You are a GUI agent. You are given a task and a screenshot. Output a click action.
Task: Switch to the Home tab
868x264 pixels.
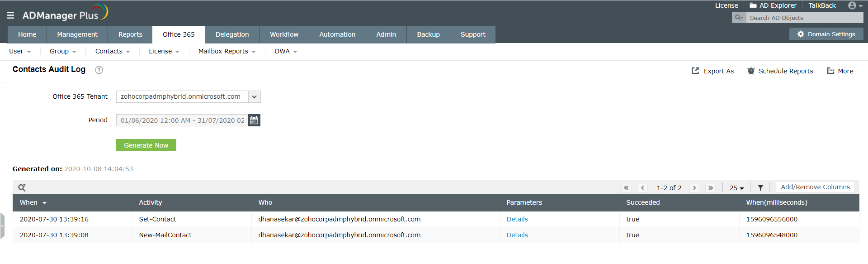(x=27, y=34)
